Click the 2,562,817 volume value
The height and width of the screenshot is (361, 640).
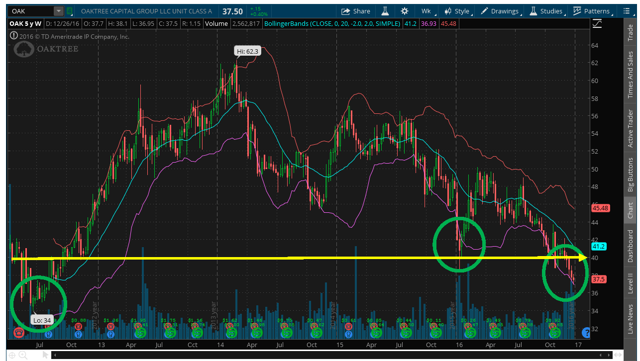pos(246,24)
